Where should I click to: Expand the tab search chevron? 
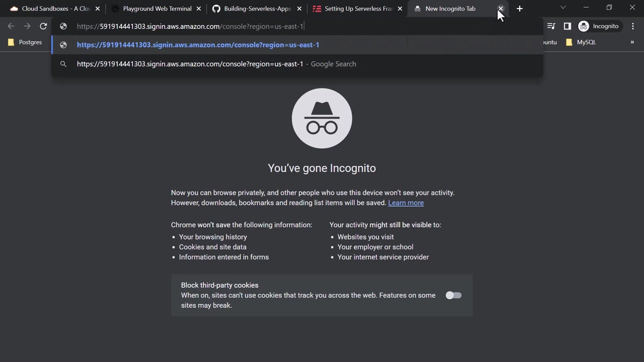click(x=563, y=8)
